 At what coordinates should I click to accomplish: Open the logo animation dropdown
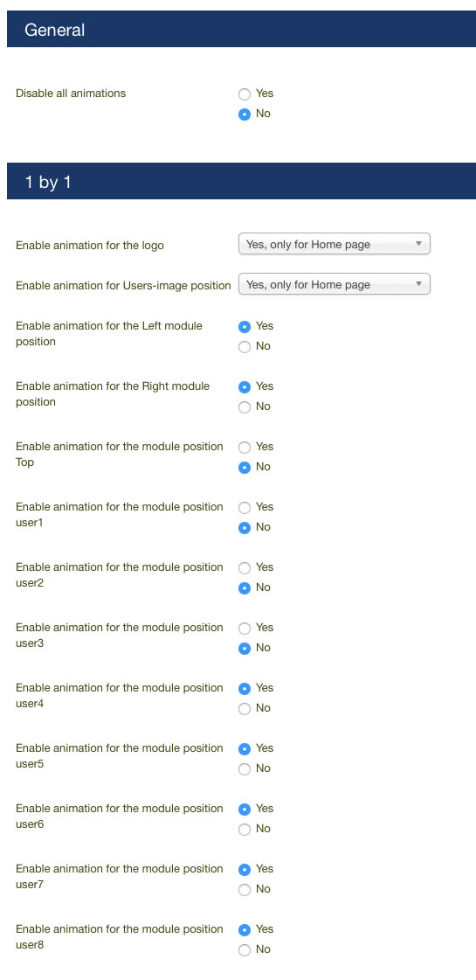(335, 245)
